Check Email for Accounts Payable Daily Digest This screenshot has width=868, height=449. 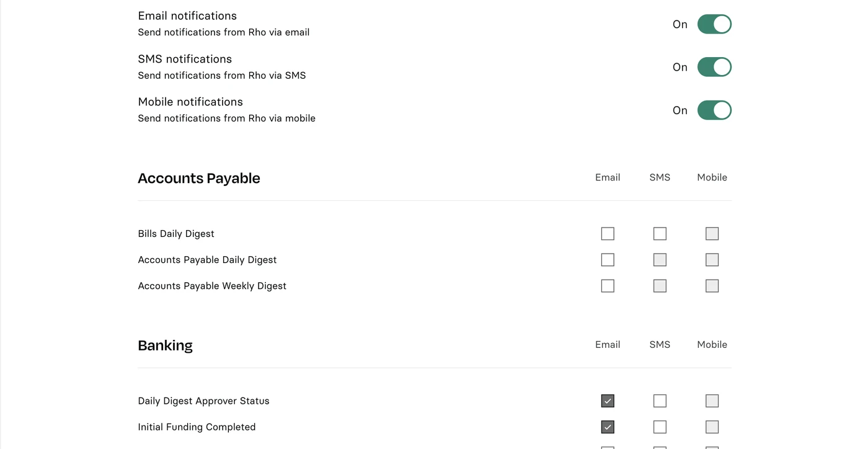click(608, 260)
